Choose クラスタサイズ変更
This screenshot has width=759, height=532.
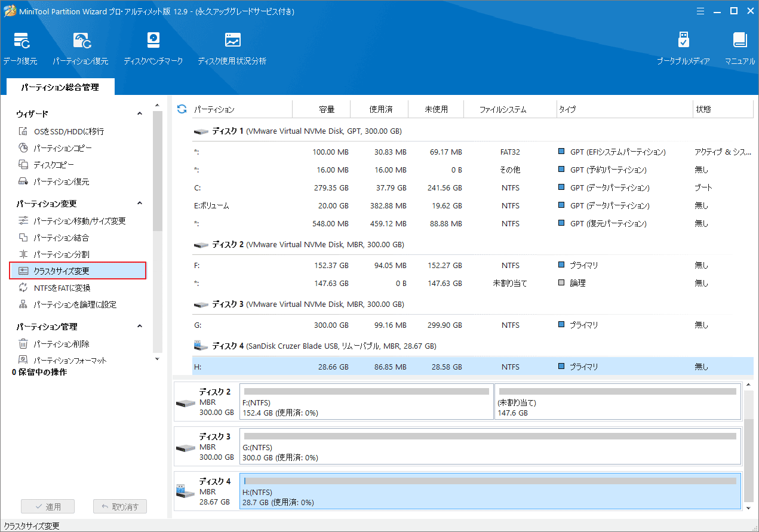(x=78, y=271)
